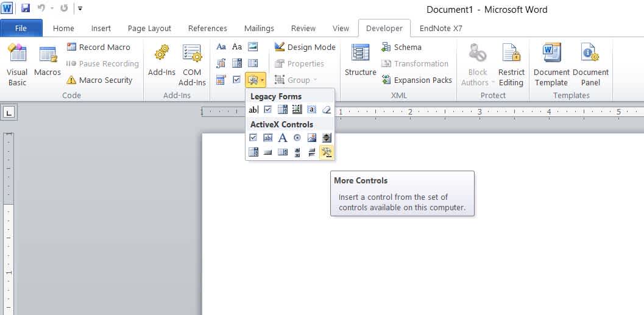The width and height of the screenshot is (644, 315).
Task: Insert ActiveX Option Button control
Action: click(297, 138)
